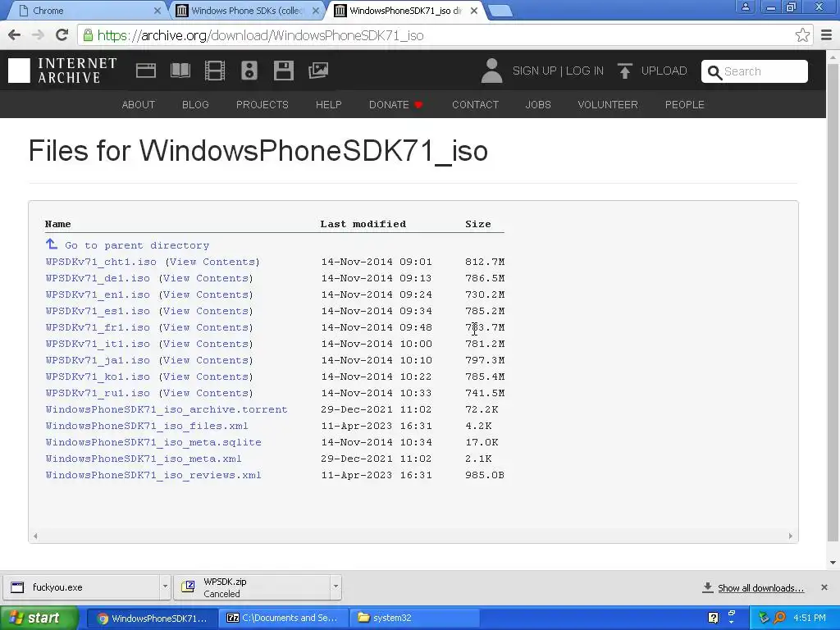Click the address bar URL
Screen dimensions: 840x630
[x=260, y=35]
